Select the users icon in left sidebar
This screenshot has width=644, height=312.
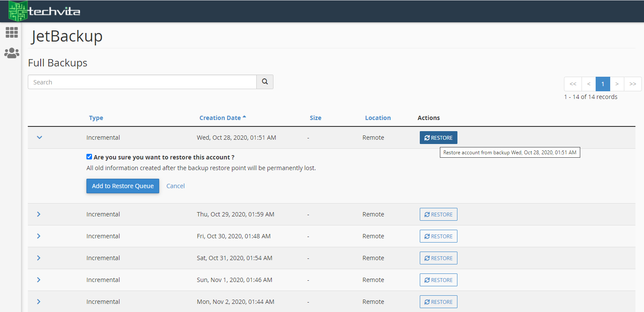pyautogui.click(x=12, y=53)
